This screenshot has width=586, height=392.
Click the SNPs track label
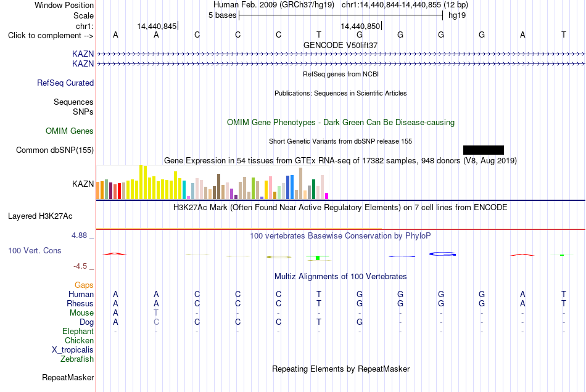[x=83, y=112]
